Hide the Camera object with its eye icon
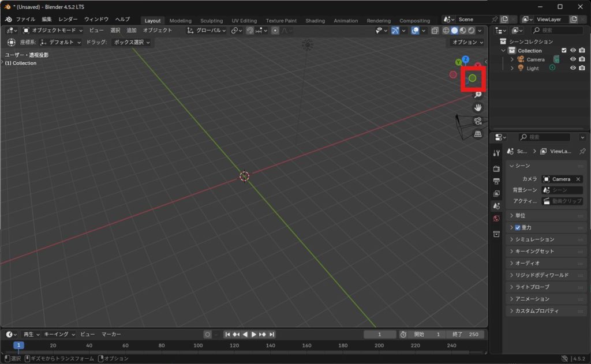Viewport: 591px width, 364px height. pos(573,59)
